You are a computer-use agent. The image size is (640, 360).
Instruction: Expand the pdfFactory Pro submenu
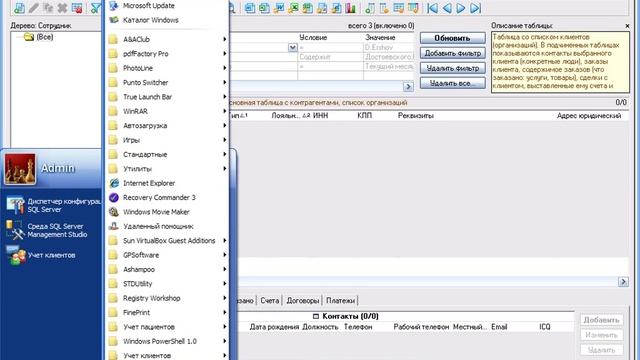pos(167,54)
